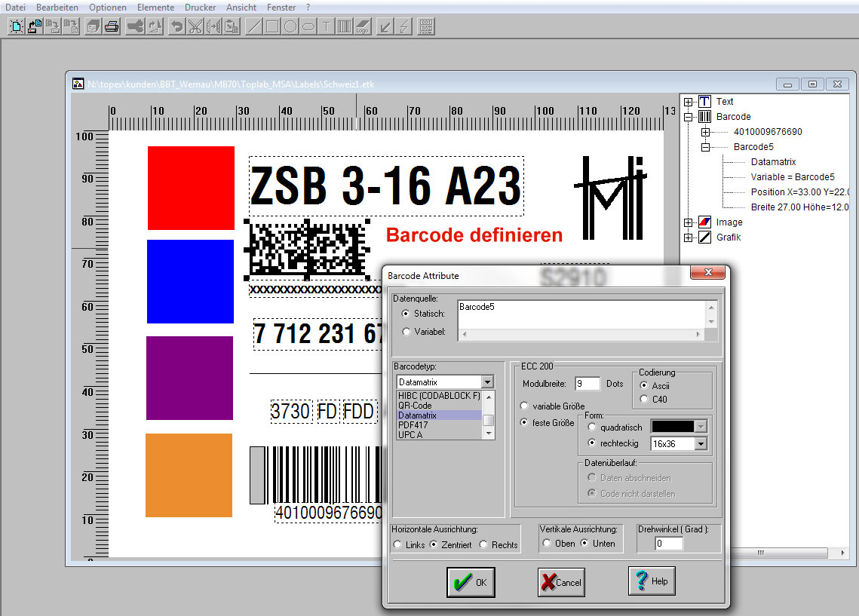Select the red square on the label

pyautogui.click(x=191, y=188)
